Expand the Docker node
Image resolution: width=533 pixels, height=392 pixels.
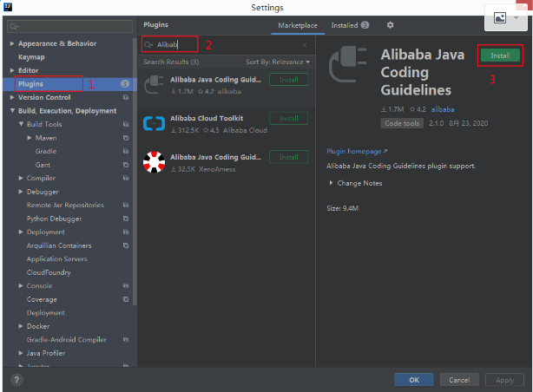(x=21, y=326)
